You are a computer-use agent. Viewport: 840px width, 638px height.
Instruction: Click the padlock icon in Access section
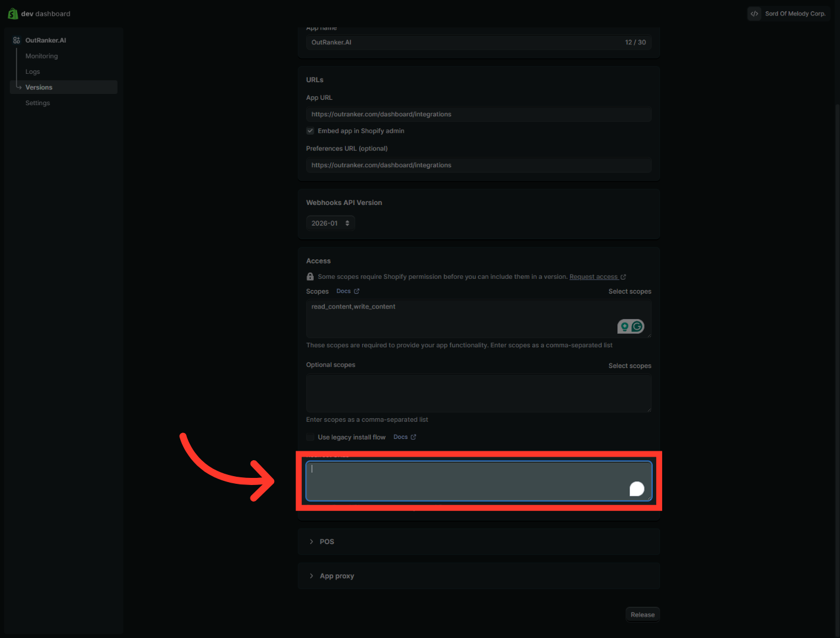pos(310,276)
